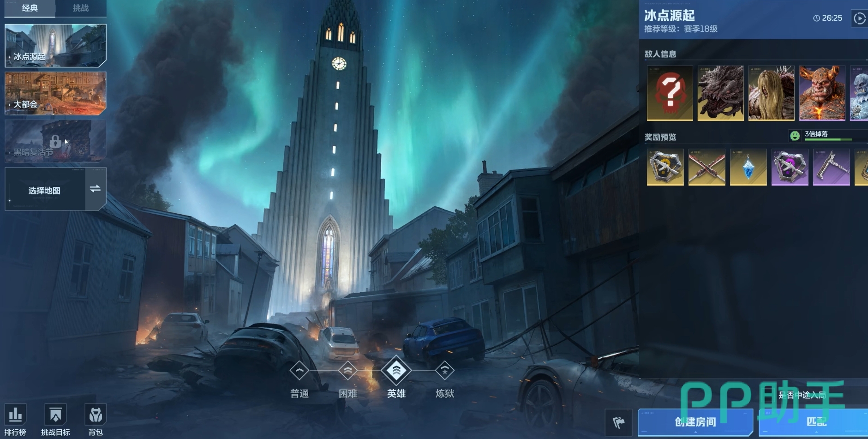Switch to the 挑战 tab
Viewport: 868px width, 439px height.
(x=81, y=8)
